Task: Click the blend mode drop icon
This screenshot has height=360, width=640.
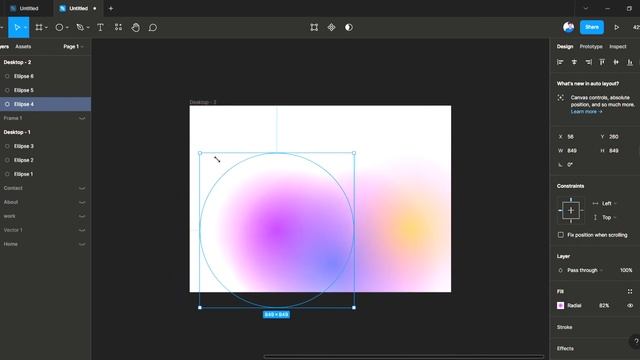Action: [x=560, y=270]
